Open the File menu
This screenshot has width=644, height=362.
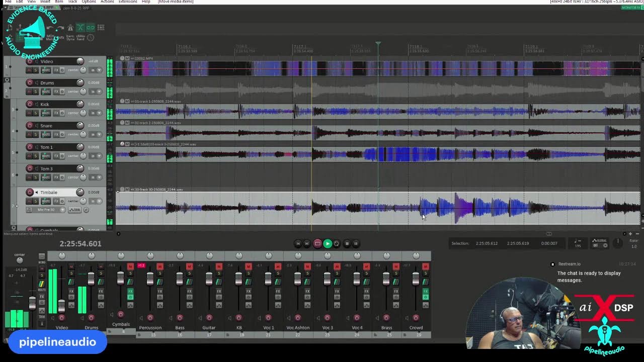click(x=8, y=2)
